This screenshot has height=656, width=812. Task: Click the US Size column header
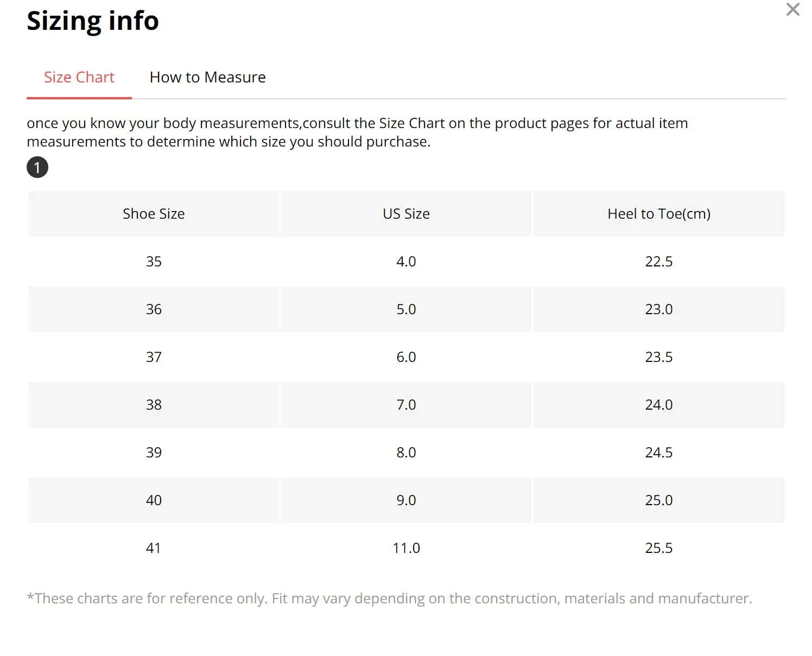click(406, 214)
